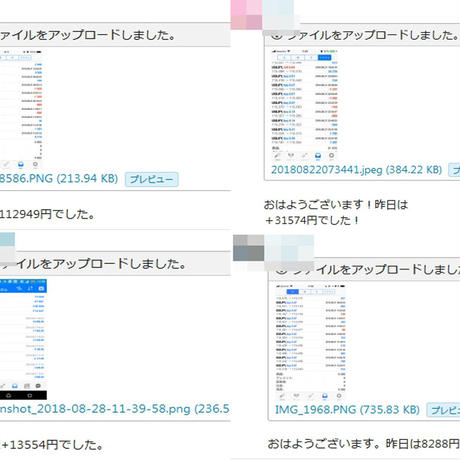Select the text おはようございます！昨日は
This screenshot has height=460, width=460.
[x=336, y=204]
